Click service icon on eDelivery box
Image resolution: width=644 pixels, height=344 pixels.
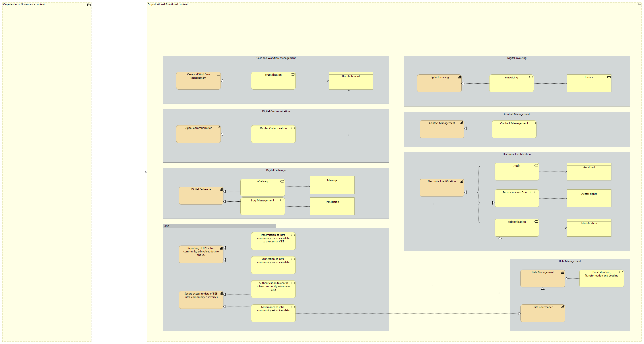tap(282, 181)
